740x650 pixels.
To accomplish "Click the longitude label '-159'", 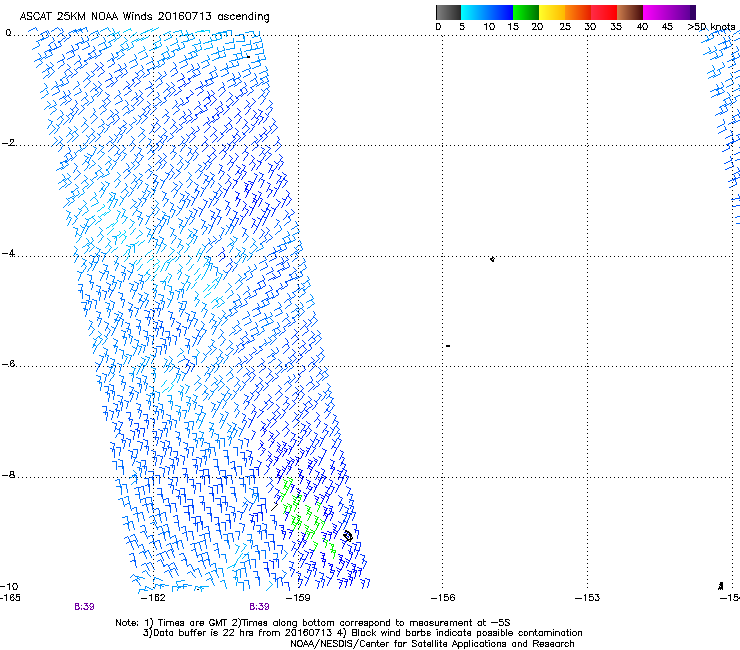I will coord(299,598).
